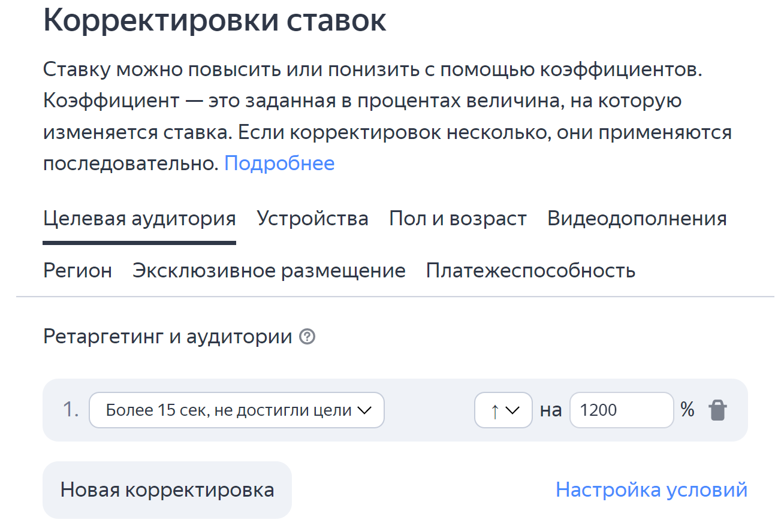Select the Целевая аудитория tab
This screenshot has height=532, width=784.
[140, 219]
